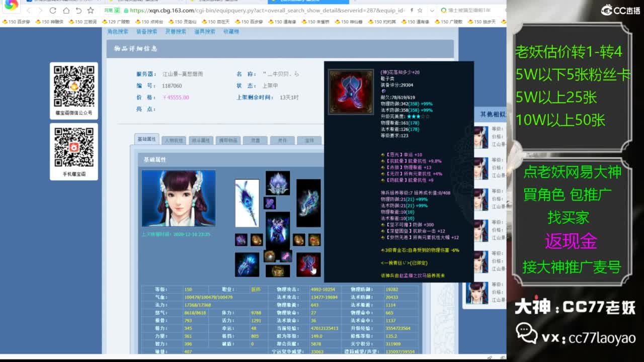This screenshot has height=362, width=644.
Task: Switch to the 人物抗性 tab
Action: pyautogui.click(x=174, y=140)
